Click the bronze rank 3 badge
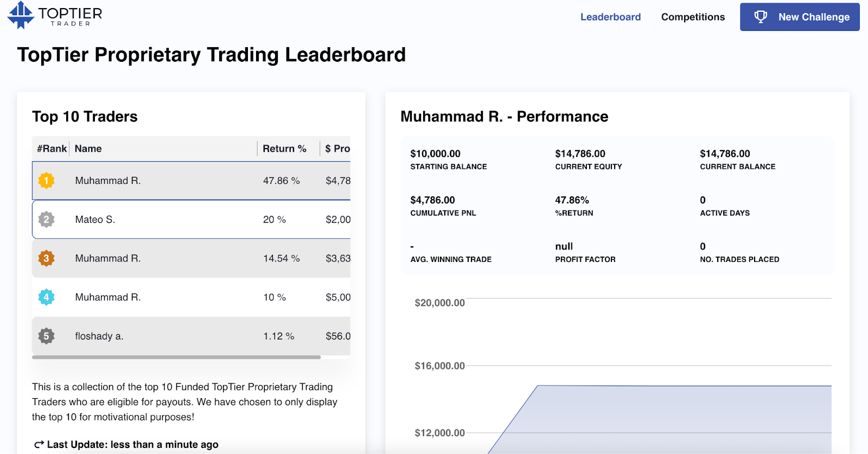Screen dimensions: 868x454 pyautogui.click(x=46, y=258)
